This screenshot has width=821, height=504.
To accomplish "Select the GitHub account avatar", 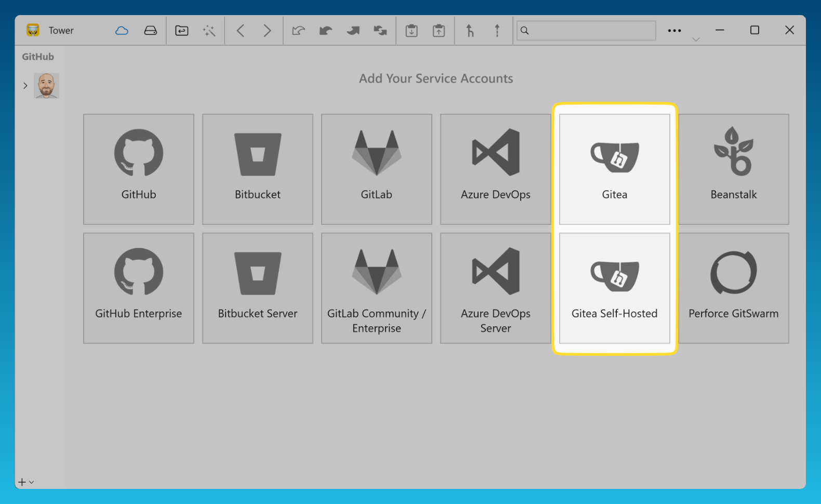I will [x=47, y=86].
